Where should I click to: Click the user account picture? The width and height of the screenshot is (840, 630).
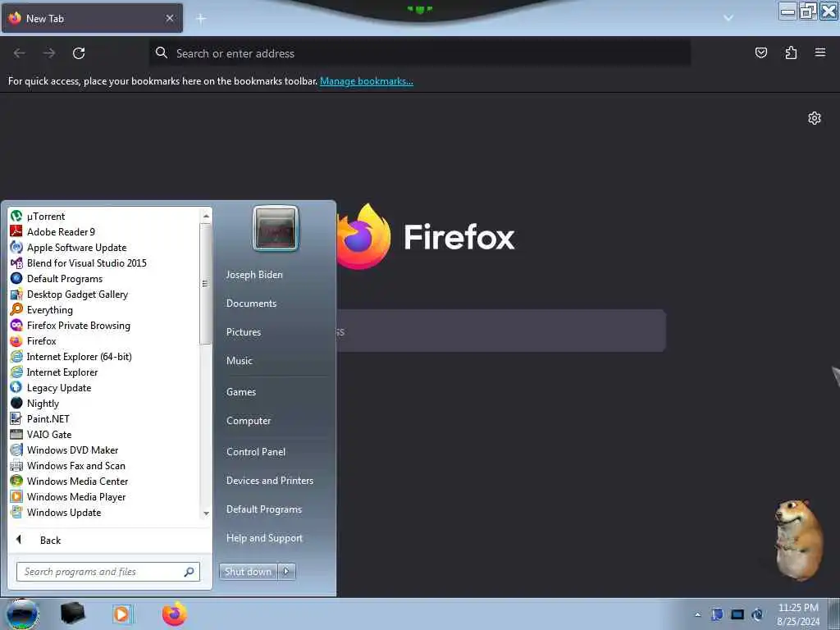[x=276, y=228]
